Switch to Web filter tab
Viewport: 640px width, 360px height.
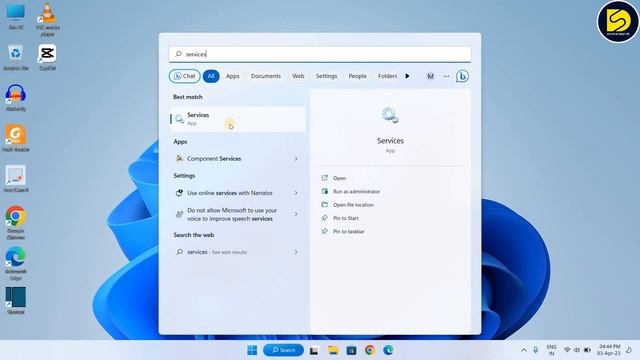click(298, 76)
